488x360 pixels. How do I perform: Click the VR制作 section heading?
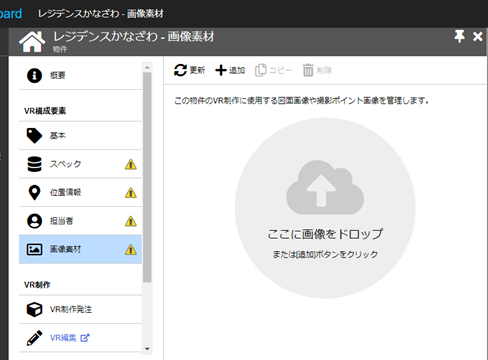coord(37,285)
